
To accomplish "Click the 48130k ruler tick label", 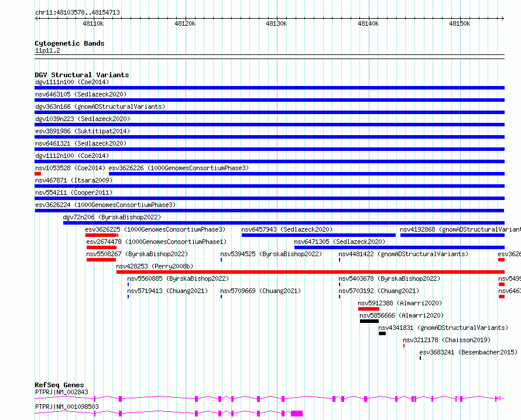I will pos(276,23).
